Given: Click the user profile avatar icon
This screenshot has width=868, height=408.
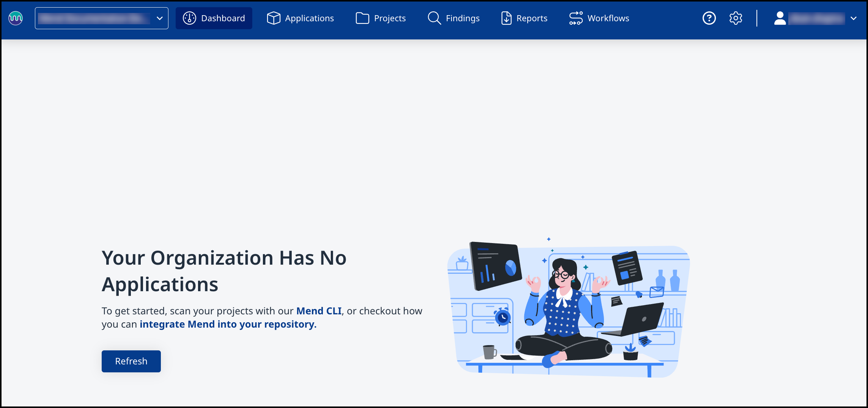Looking at the screenshot, I should pyautogui.click(x=780, y=18).
